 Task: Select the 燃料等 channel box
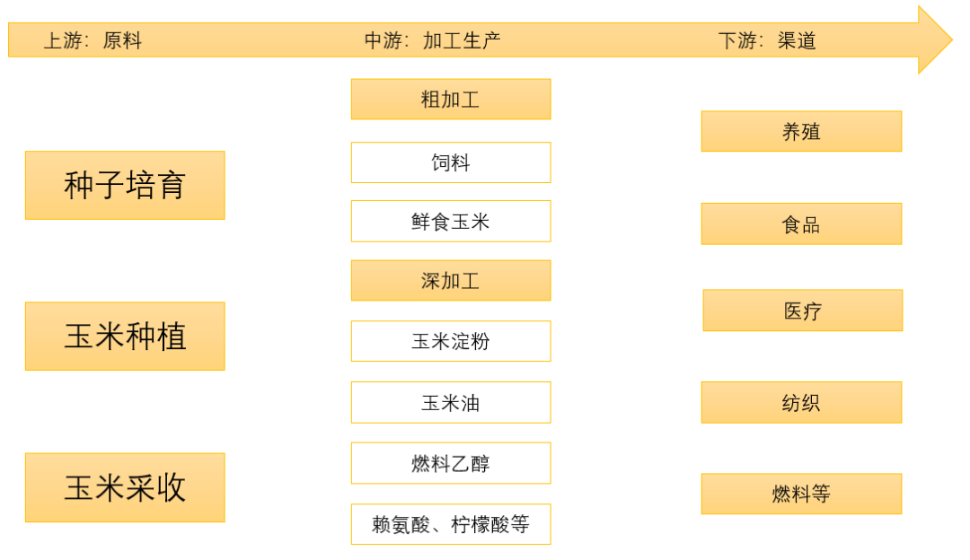(x=801, y=494)
